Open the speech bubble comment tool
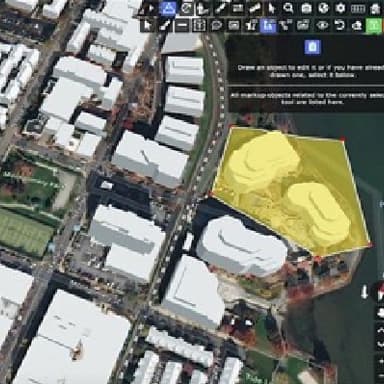 click(x=216, y=25)
